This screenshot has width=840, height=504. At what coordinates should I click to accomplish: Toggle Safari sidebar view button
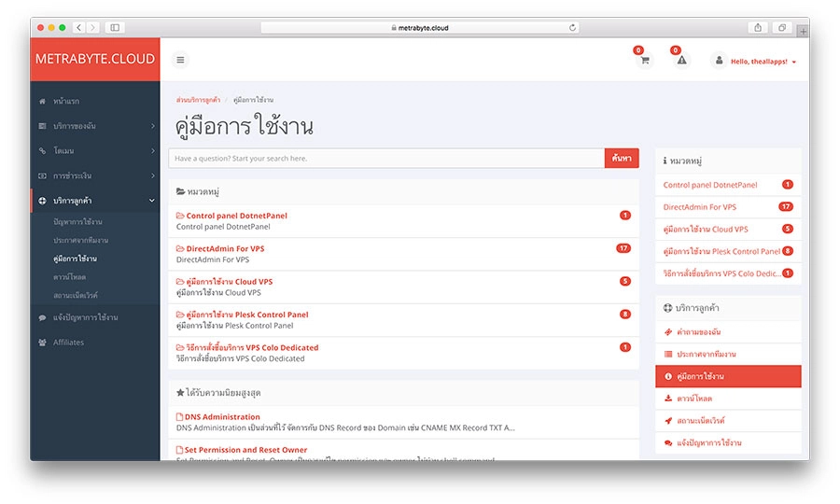[114, 28]
